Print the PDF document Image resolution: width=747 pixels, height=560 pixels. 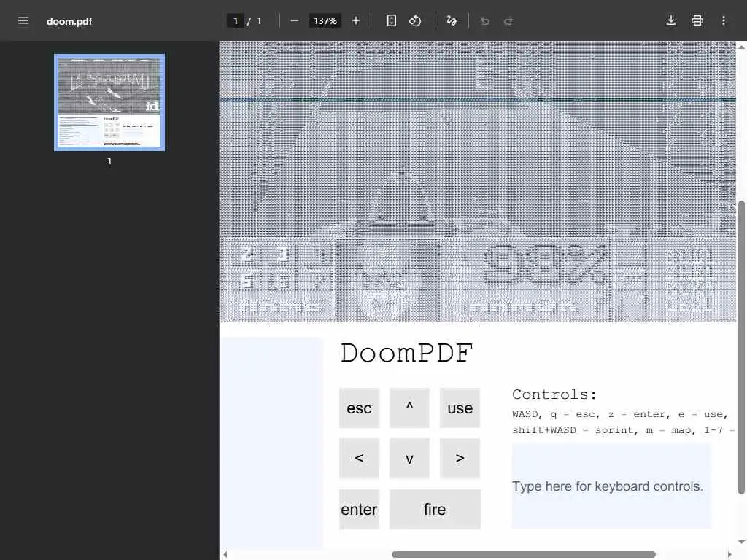(697, 20)
